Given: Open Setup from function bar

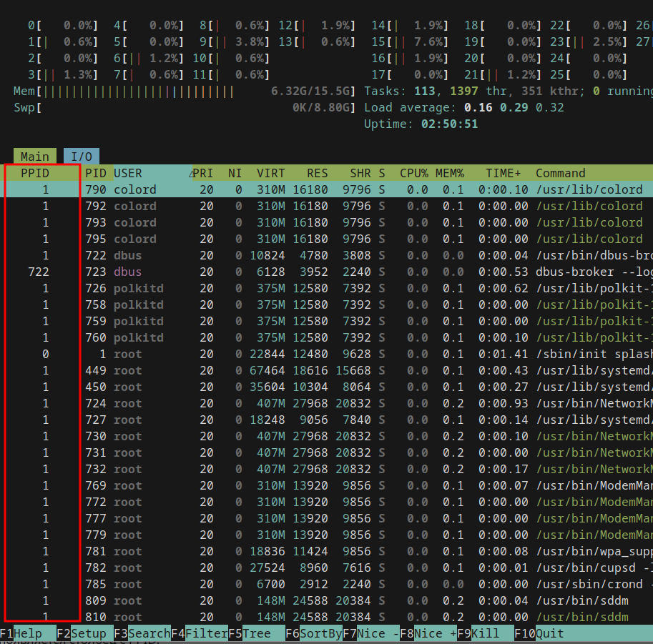Looking at the screenshot, I should click(x=85, y=633).
